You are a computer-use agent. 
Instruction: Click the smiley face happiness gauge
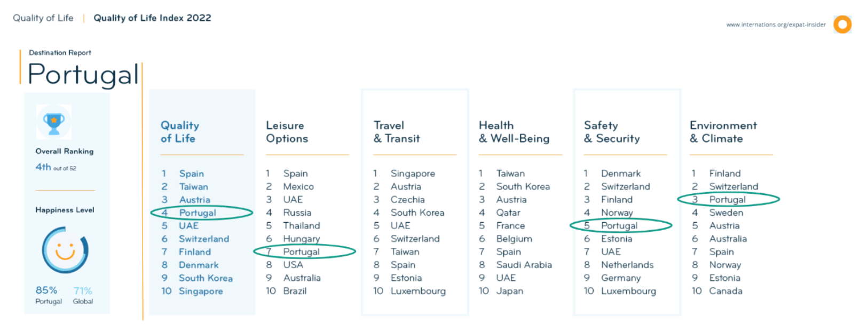(x=65, y=250)
